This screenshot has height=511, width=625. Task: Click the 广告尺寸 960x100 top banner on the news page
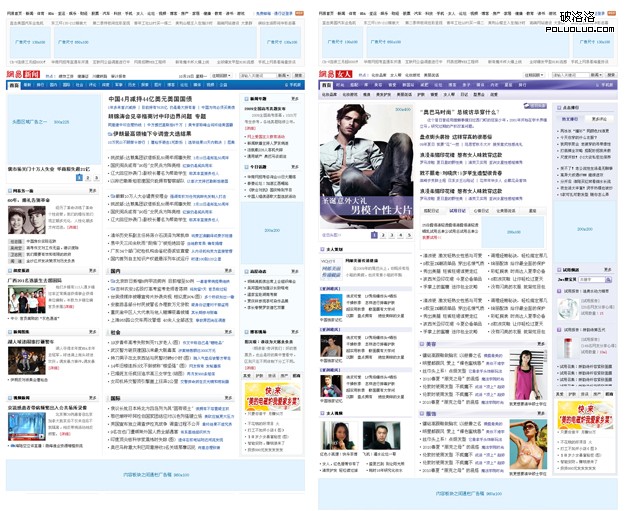(x=155, y=42)
